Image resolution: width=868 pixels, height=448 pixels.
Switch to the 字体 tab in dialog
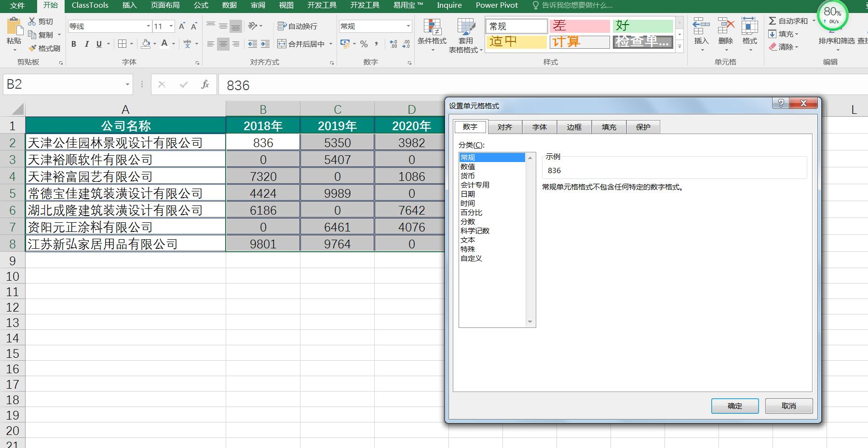539,127
